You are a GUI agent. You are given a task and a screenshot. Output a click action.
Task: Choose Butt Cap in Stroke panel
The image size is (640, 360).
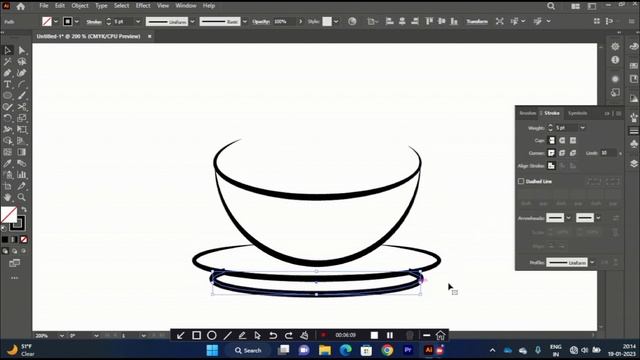click(551, 140)
